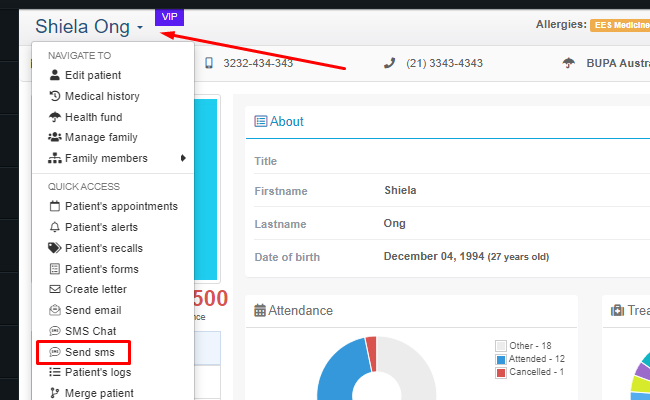The image size is (650, 400).
Task: Click the open-mail icon beside Send email
Action: [55, 310]
